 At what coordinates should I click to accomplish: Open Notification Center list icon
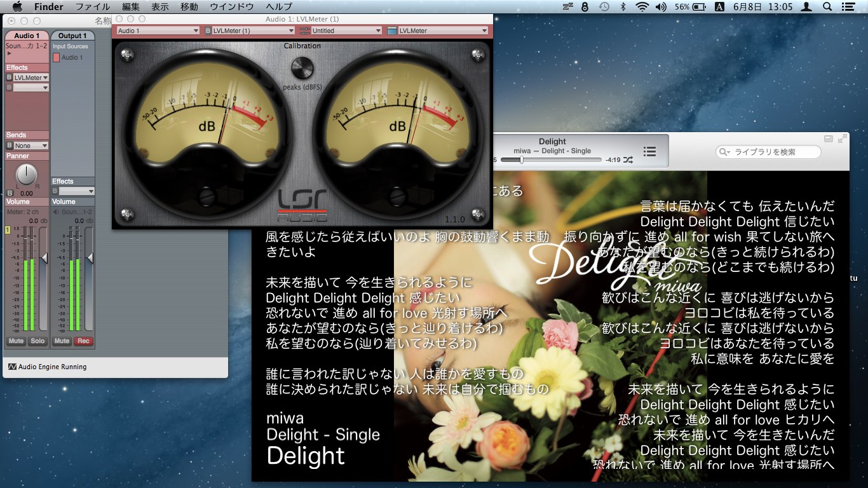[848, 7]
